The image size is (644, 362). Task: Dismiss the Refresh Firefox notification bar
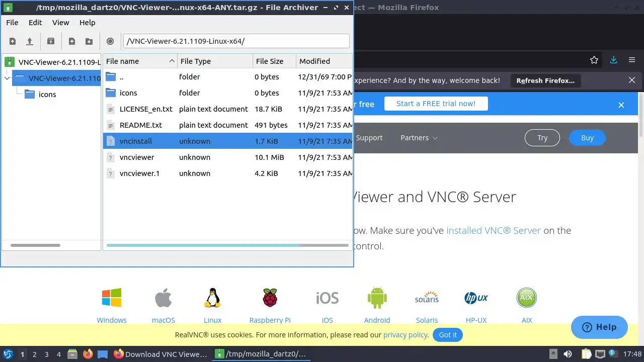[632, 80]
